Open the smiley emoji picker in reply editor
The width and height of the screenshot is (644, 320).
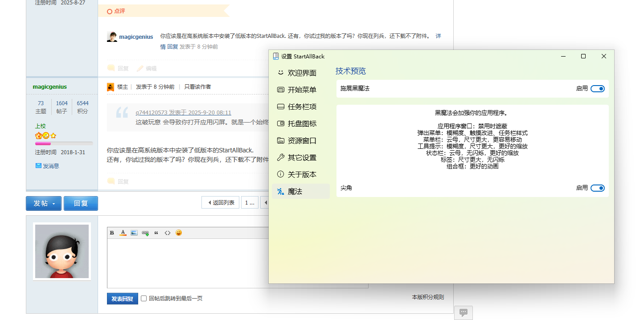pyautogui.click(x=179, y=233)
